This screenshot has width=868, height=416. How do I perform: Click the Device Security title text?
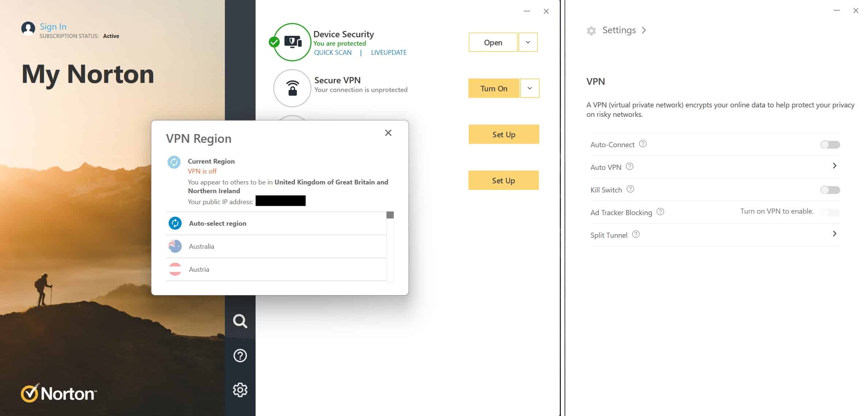point(344,34)
